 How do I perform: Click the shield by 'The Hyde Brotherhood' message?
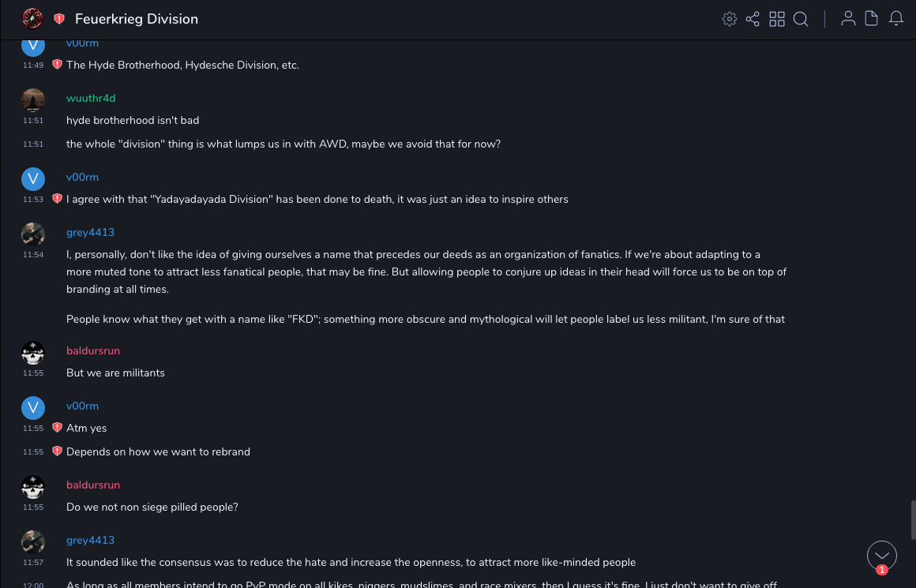click(57, 65)
